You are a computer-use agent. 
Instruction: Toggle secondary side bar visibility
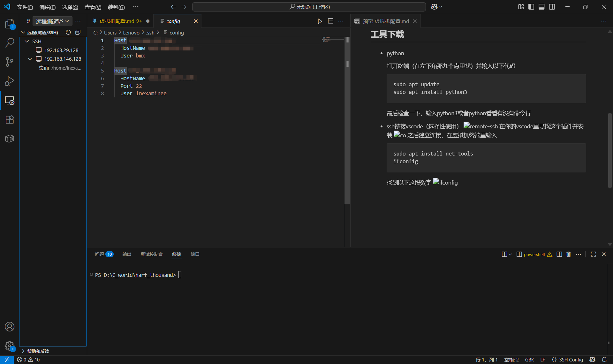click(x=552, y=7)
